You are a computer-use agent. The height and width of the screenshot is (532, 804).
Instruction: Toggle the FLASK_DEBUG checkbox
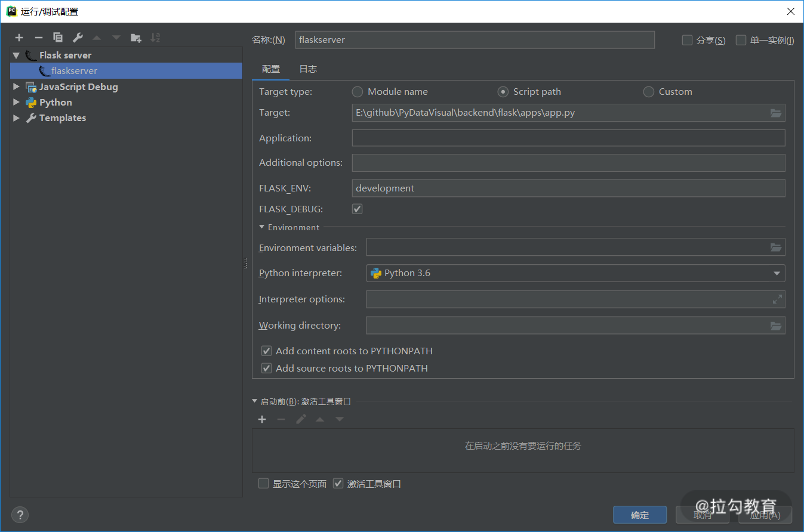click(358, 209)
